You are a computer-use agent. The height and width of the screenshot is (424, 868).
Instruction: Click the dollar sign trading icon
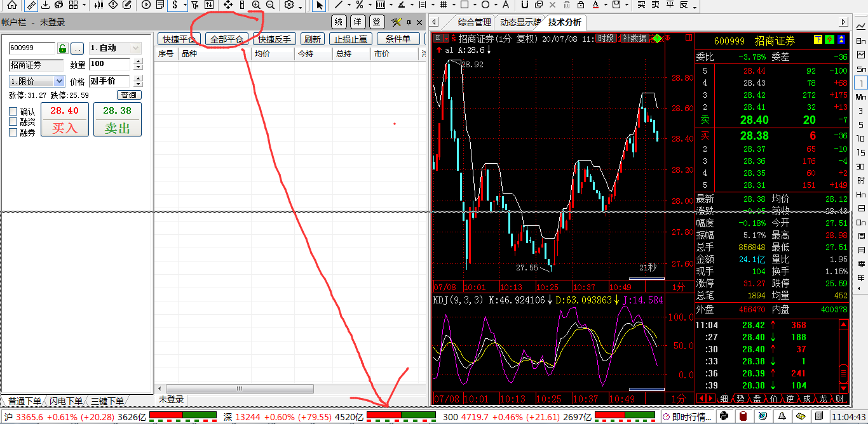pos(175,5)
